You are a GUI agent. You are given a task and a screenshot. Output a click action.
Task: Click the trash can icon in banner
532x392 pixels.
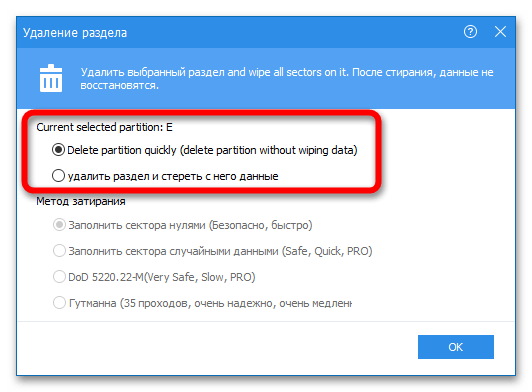click(51, 78)
